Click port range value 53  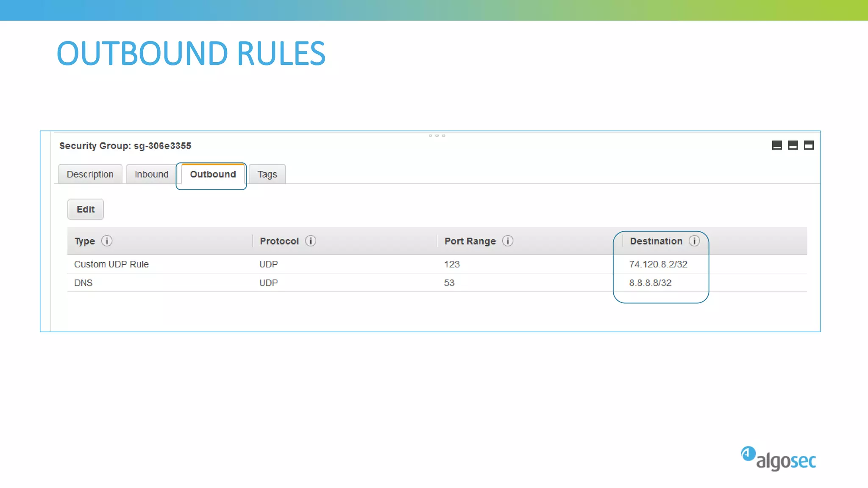449,283
